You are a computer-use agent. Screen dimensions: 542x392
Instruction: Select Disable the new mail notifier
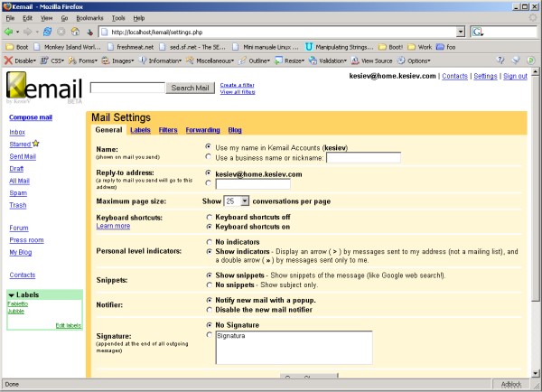pyautogui.click(x=210, y=310)
